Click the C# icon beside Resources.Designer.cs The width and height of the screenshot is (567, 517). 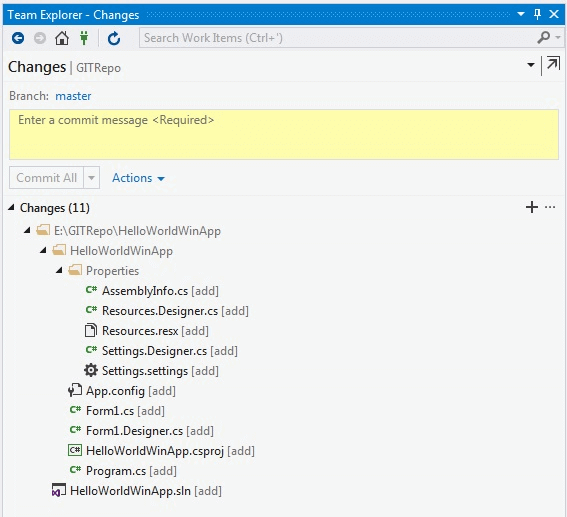point(91,309)
